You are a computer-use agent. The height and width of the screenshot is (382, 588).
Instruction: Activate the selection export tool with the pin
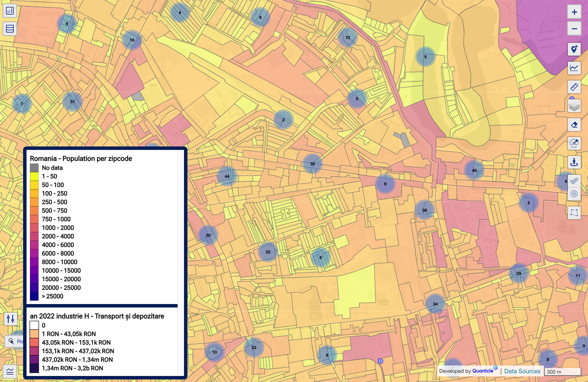(574, 144)
